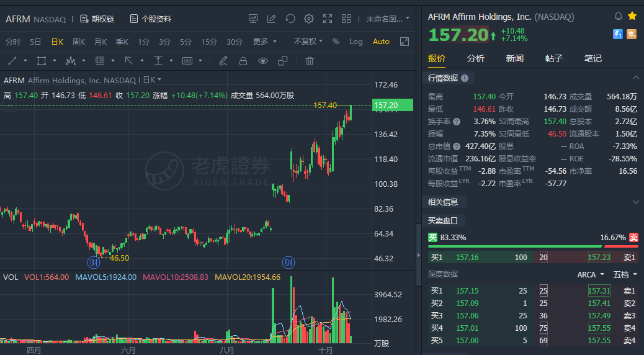The height and width of the screenshot is (355, 644).
Task: Click the orange stacked-layers icon
Action: click(x=632, y=34)
